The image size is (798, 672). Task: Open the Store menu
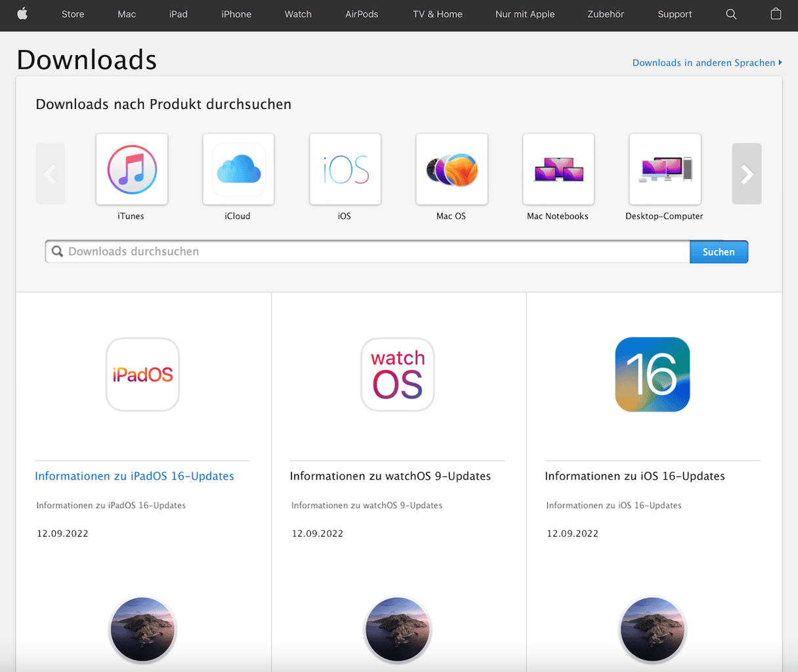coord(73,14)
